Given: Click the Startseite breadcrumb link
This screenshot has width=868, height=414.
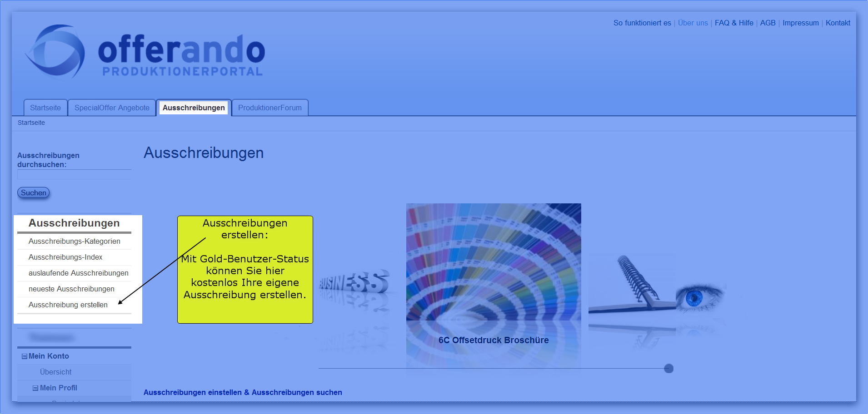Looking at the screenshot, I should [31, 123].
